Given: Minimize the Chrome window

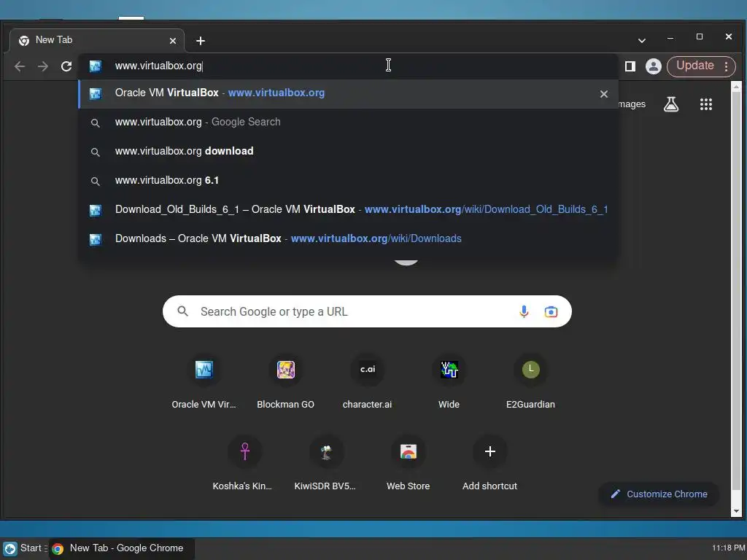Looking at the screenshot, I should click(x=670, y=37).
